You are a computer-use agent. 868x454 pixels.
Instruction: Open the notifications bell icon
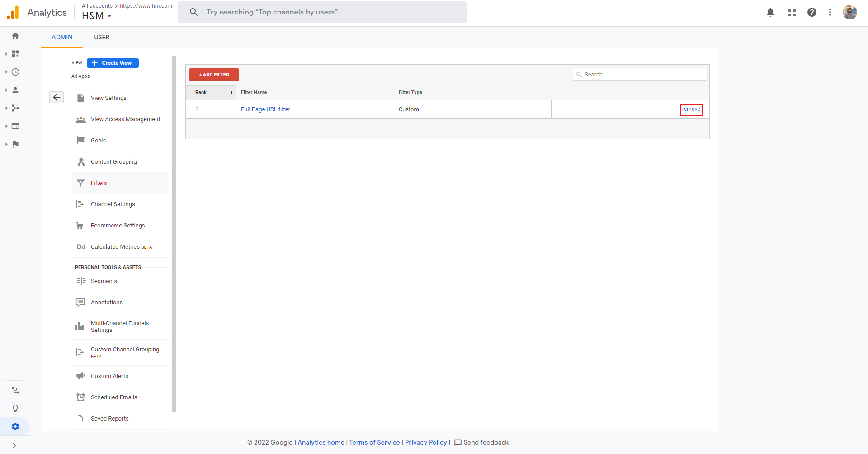[770, 13]
